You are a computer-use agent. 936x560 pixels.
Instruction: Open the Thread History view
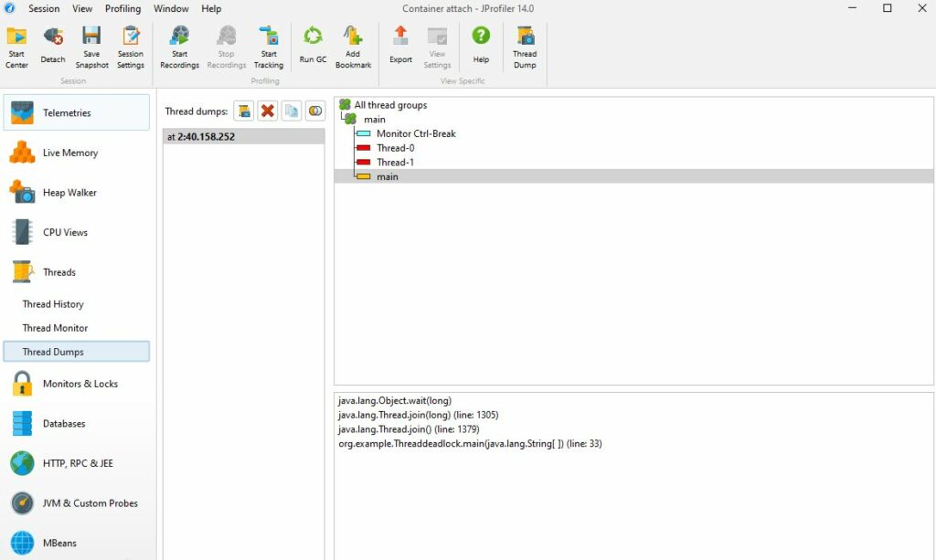click(x=53, y=304)
